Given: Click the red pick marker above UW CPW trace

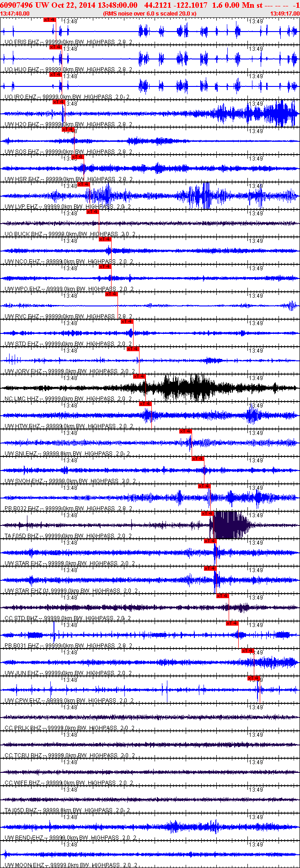Looking at the screenshot, I should 254,678.
